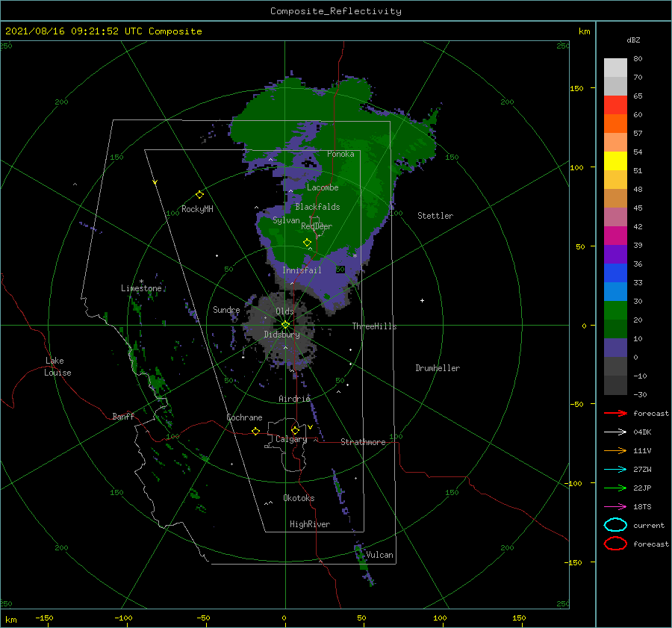The height and width of the screenshot is (628, 672).
Task: Click the slate-violet swatch between 10 and 0
Action: tap(615, 348)
